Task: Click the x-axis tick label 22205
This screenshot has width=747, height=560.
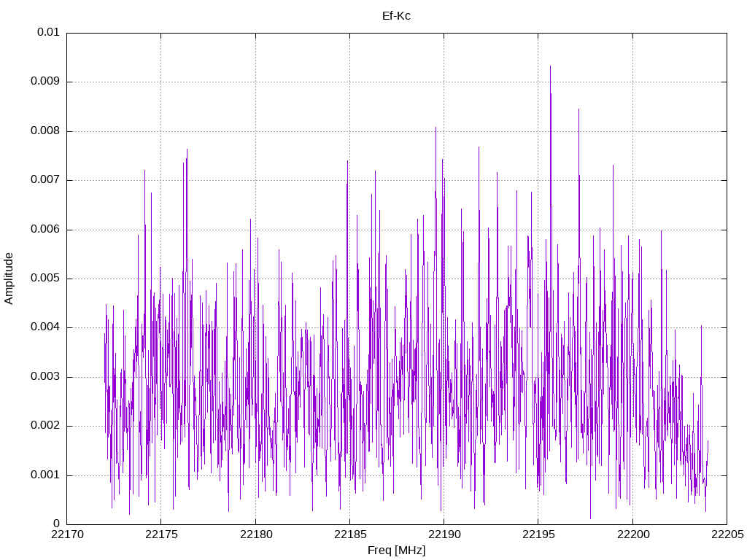Action: 727,534
